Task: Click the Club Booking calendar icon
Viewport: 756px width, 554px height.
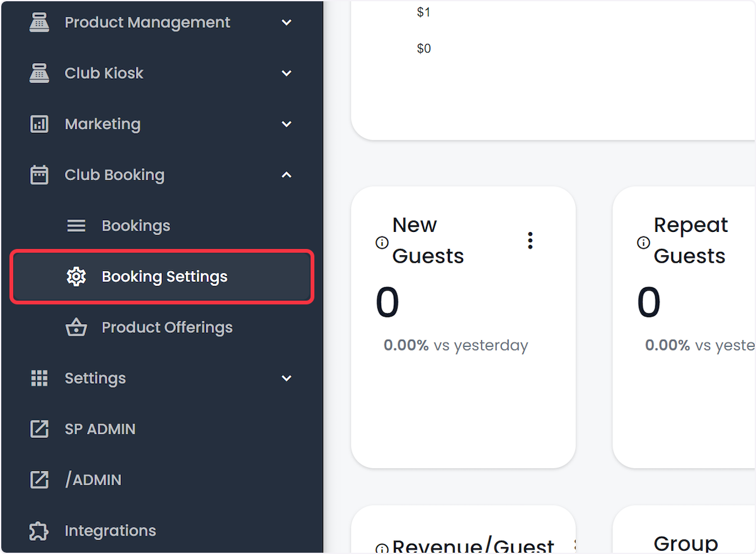Action: pyautogui.click(x=39, y=175)
